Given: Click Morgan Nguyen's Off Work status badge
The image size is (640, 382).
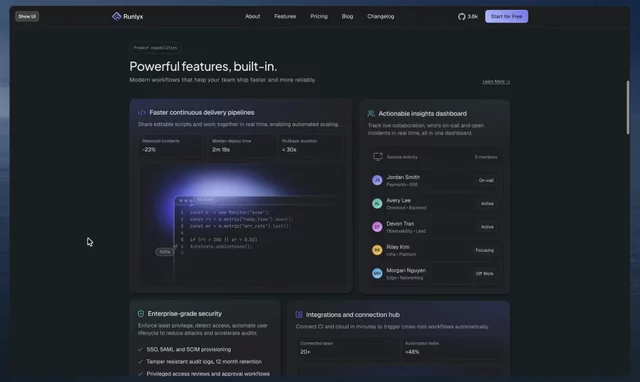Looking at the screenshot, I should point(484,273).
